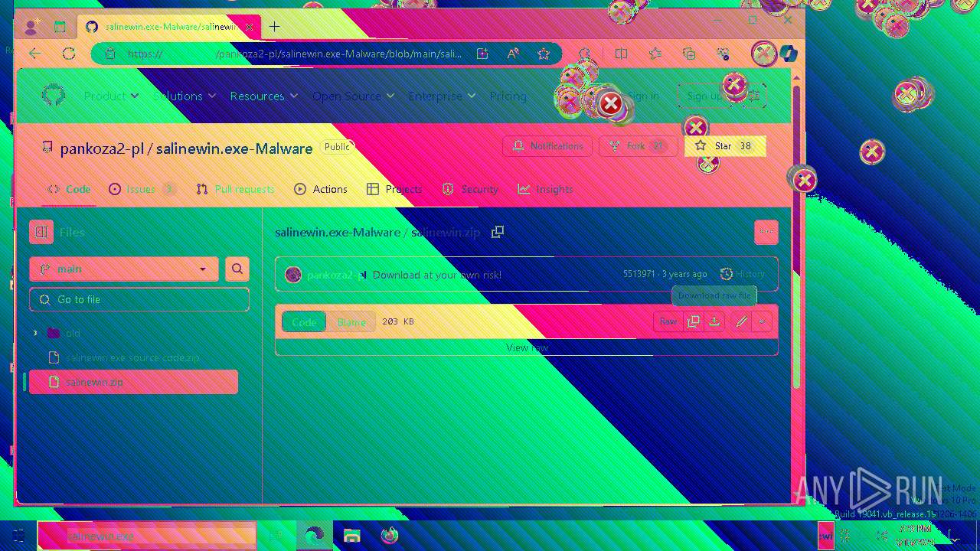The image size is (980, 551).
Task: Open the Pricing page
Action: tap(508, 96)
